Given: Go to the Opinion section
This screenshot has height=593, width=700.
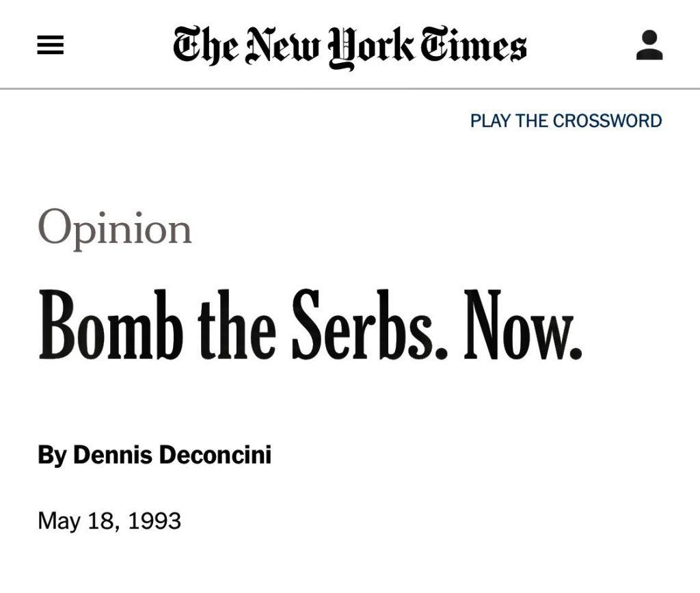Looking at the screenshot, I should point(115,228).
